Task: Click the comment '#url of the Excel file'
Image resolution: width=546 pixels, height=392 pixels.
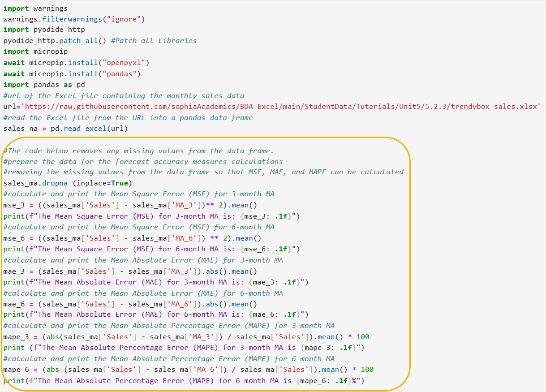Action: (124, 95)
